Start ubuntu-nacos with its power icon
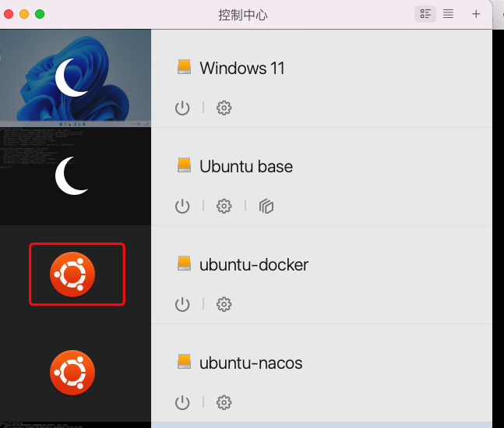Image resolution: width=504 pixels, height=428 pixels. (x=182, y=402)
